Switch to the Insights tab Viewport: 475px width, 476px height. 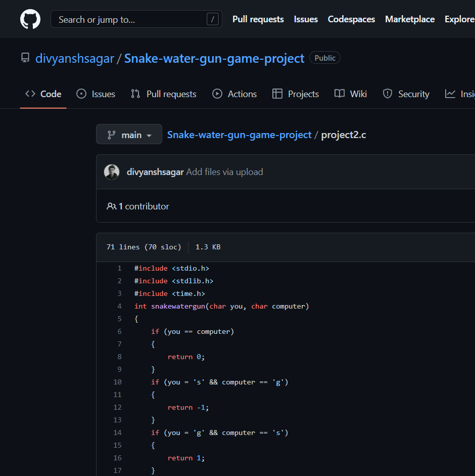point(459,94)
